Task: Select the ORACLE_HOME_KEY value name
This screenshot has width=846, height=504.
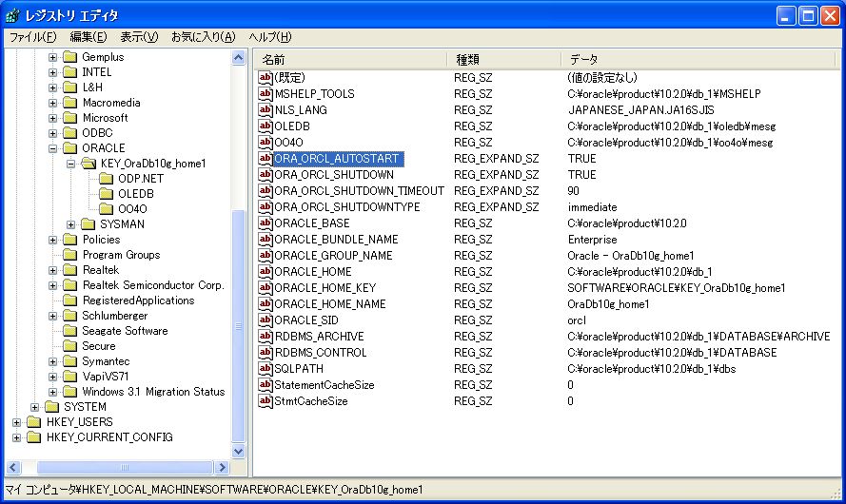Action: point(325,288)
